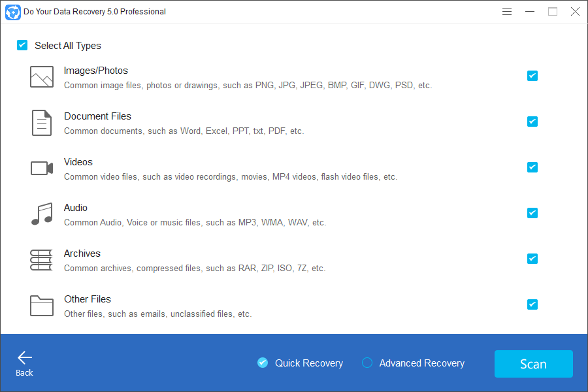Click the Archives stacked books icon
Screen dimensions: 588x392
(42, 260)
